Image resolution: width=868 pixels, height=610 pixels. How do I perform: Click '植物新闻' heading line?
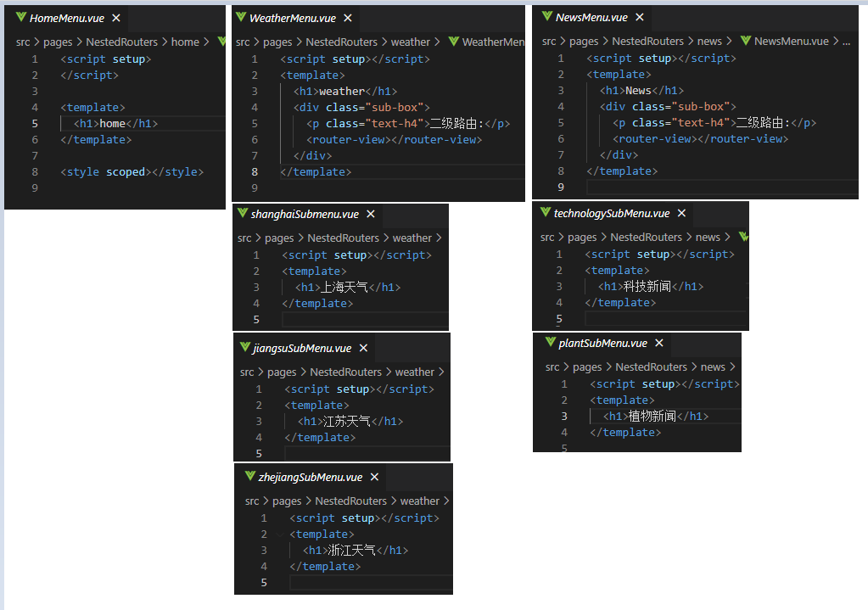click(x=655, y=417)
